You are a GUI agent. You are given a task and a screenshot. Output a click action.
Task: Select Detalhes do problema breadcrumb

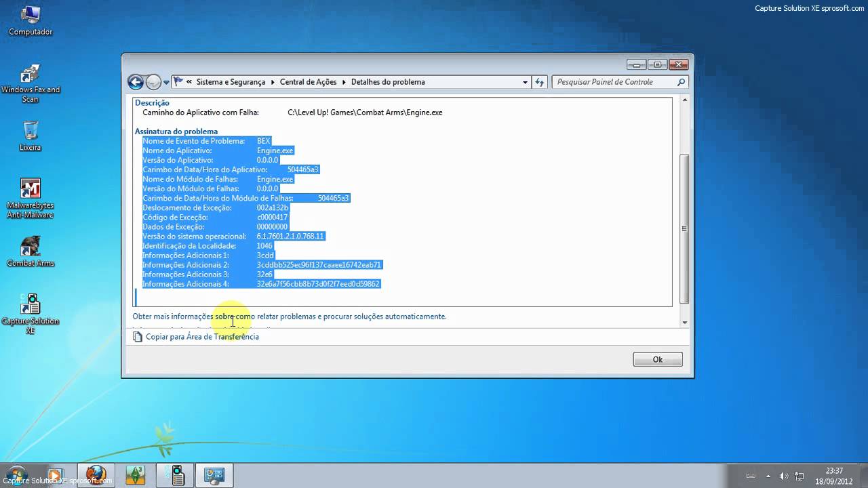pyautogui.click(x=388, y=82)
